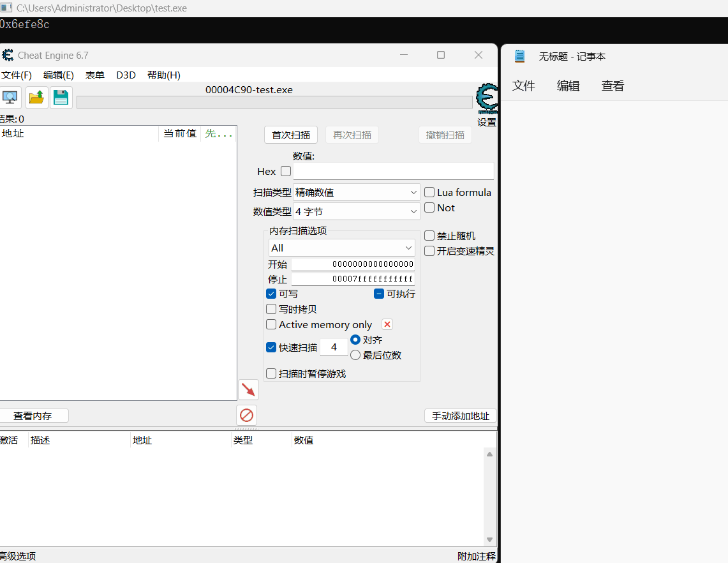Screen dimensions: 728x563
Task: Open the process list computer icon
Action: pyautogui.click(x=10, y=98)
